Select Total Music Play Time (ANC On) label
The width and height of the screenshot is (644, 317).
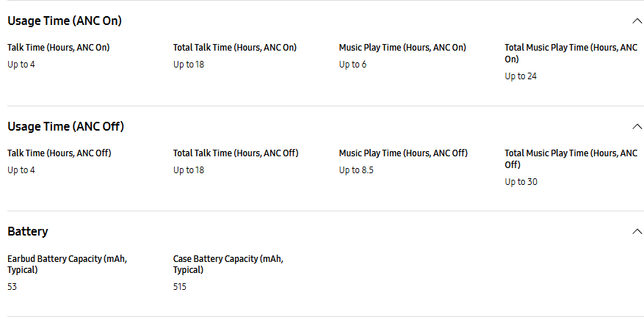(571, 53)
